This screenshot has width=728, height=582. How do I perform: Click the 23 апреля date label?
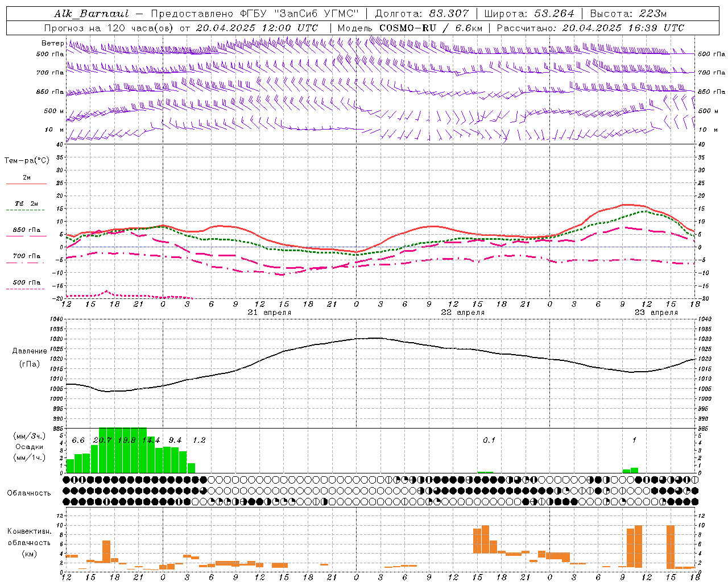(x=656, y=313)
